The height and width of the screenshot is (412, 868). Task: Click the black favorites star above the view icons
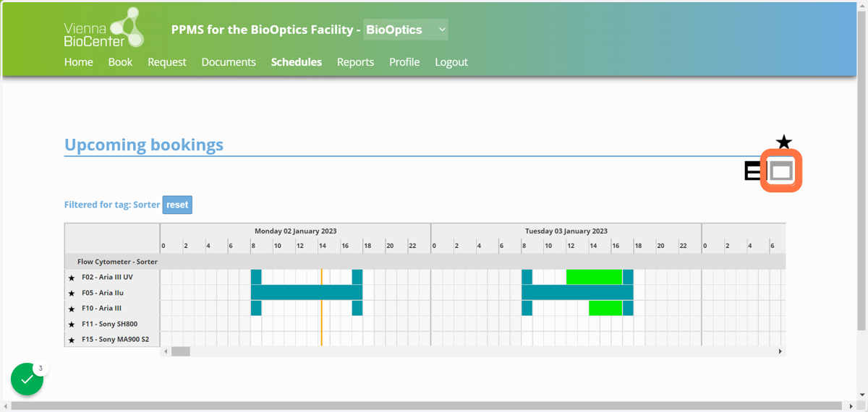(x=784, y=142)
